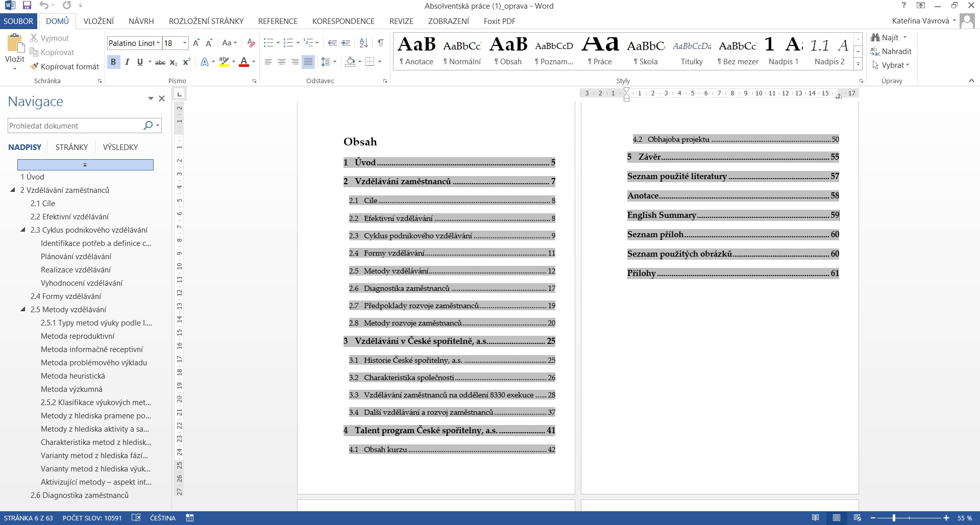Collapse the 2 Vzdělávání zaměstnanců heading
This screenshot has height=525, width=980.
point(13,190)
